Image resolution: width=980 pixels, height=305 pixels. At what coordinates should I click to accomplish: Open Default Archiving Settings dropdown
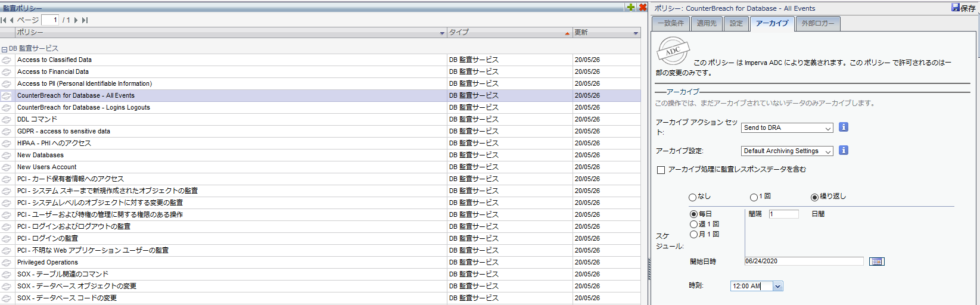[787, 151]
